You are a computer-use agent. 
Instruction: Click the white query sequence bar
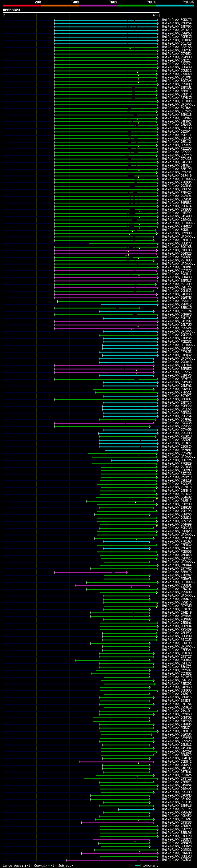81,12
